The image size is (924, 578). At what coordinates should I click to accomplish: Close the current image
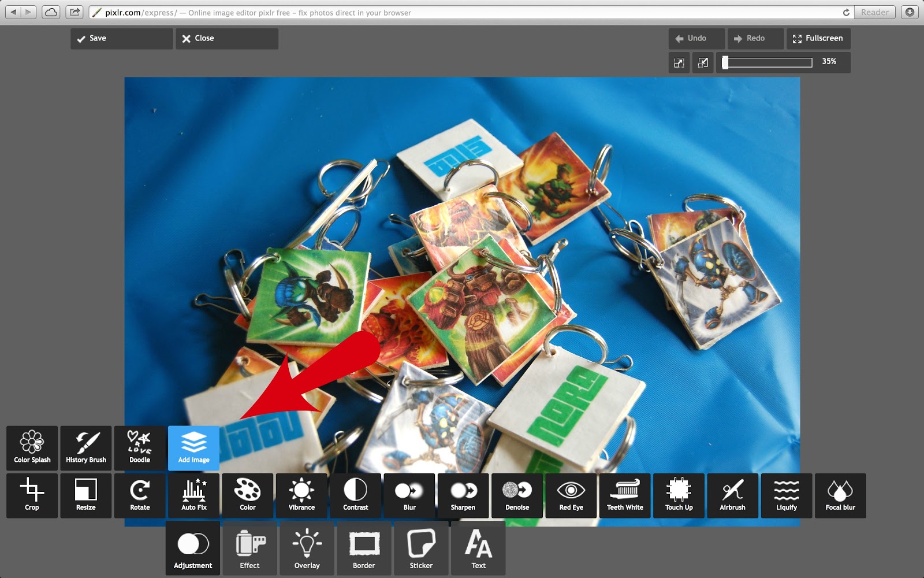[227, 39]
